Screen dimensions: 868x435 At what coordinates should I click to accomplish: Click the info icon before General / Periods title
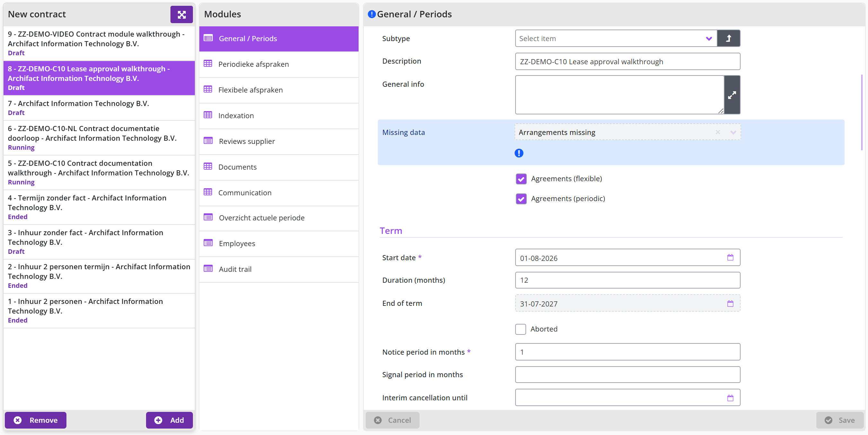372,14
